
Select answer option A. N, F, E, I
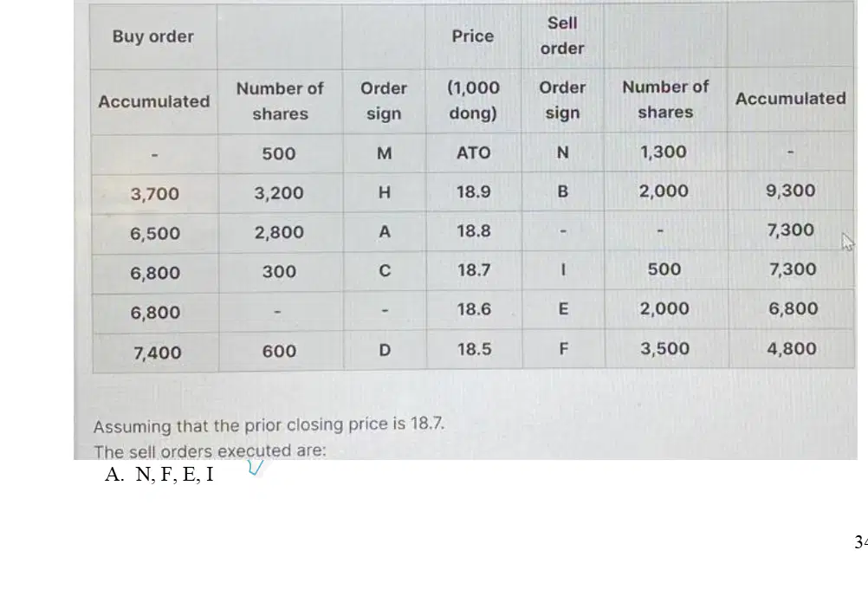[159, 475]
